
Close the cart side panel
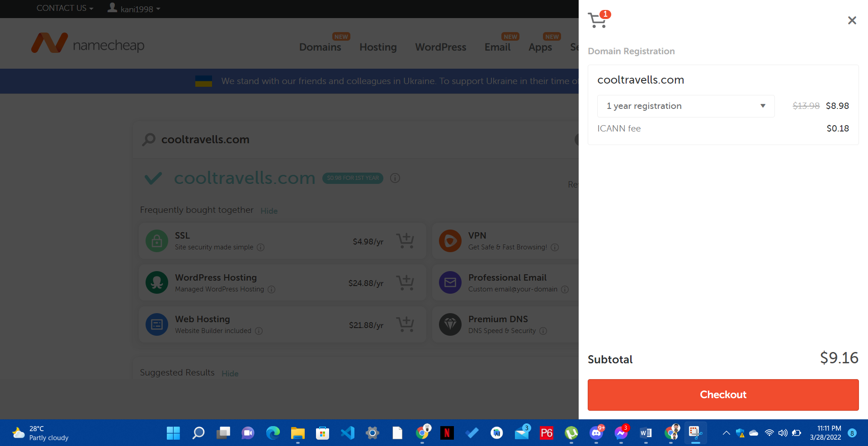(x=852, y=20)
